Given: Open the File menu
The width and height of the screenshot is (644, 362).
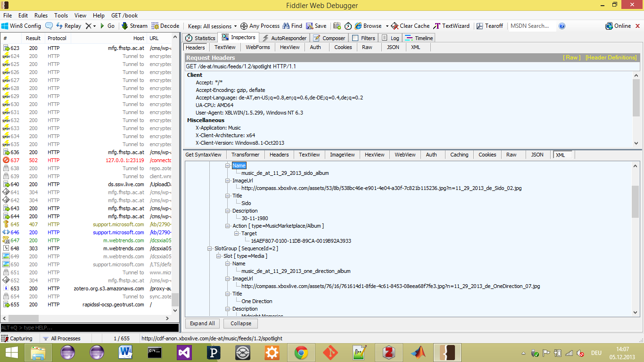Looking at the screenshot, I should coord(8,16).
